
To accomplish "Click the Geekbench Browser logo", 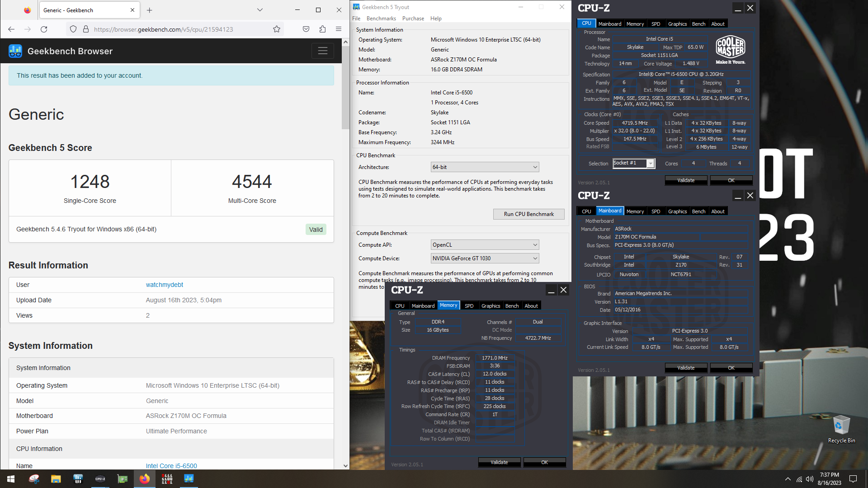I will 15,51.
